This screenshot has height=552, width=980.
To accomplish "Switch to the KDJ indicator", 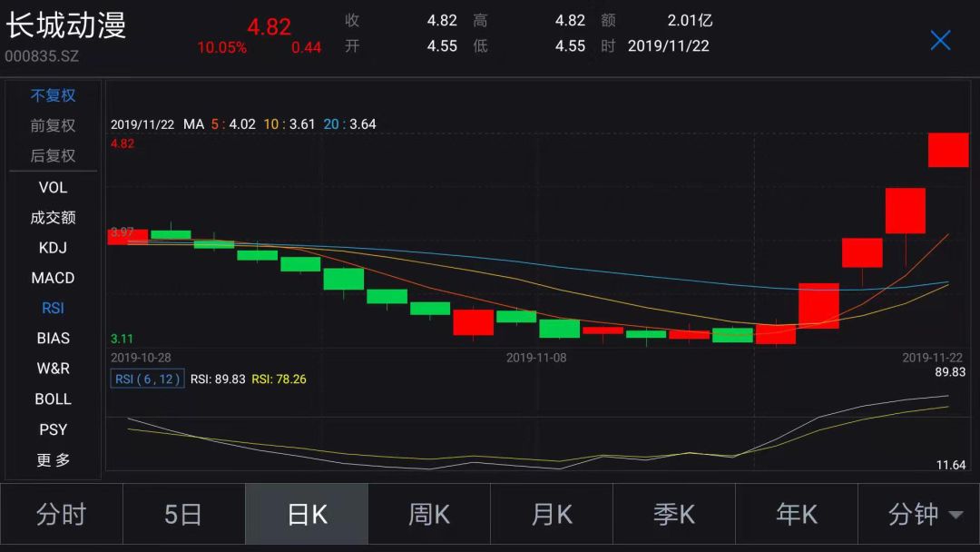I will [x=54, y=248].
